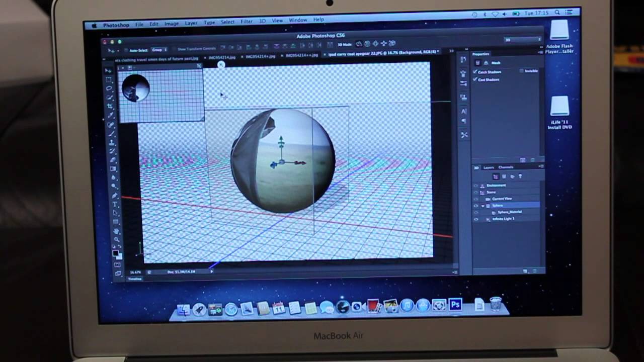Screen dimensions: 644x362
Task: Select the iLife '11 Install DVD desktop icon
Action: [560, 113]
